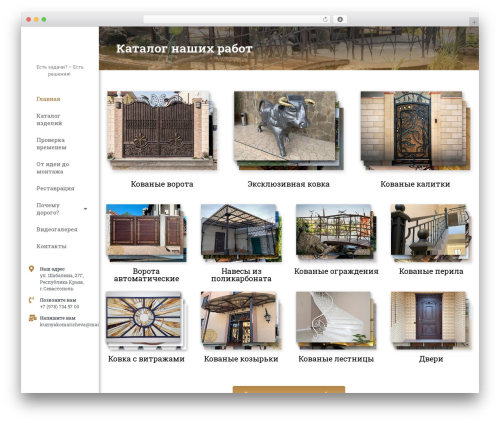The image size is (500, 423).
Task: Open the 'Кованые лестницы' staircase photo
Action: coord(336,321)
